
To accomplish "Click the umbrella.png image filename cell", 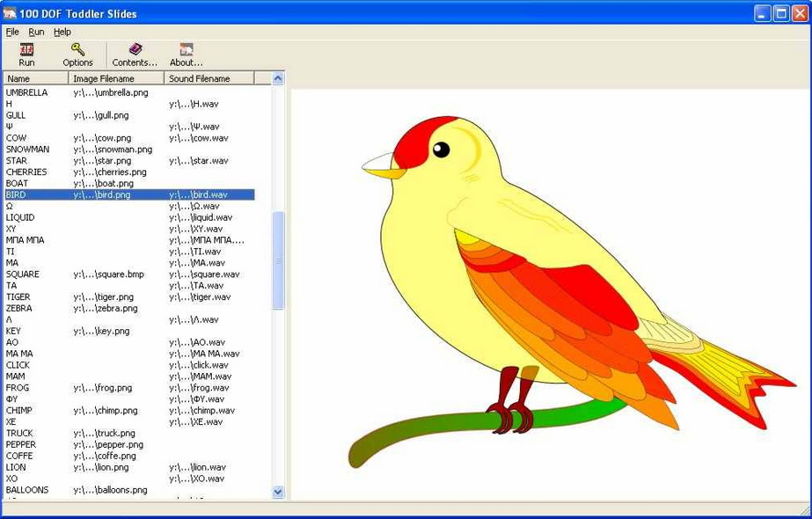I will 111,92.
